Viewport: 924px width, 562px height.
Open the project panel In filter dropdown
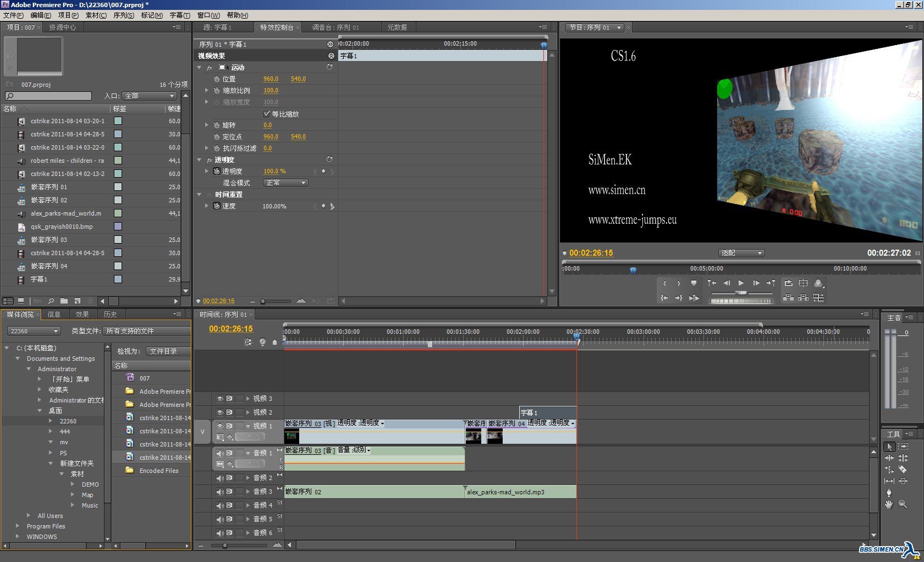149,96
